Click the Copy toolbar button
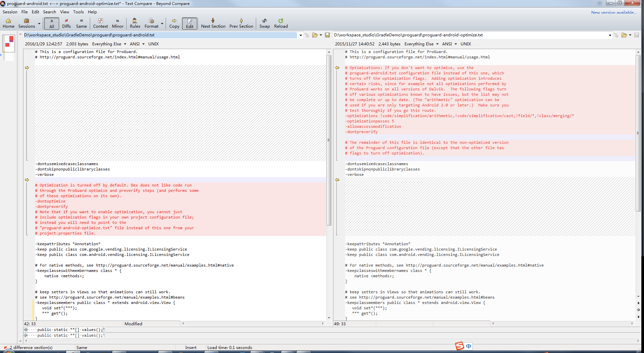Viewport: 644px width, 353px height. pos(174,23)
